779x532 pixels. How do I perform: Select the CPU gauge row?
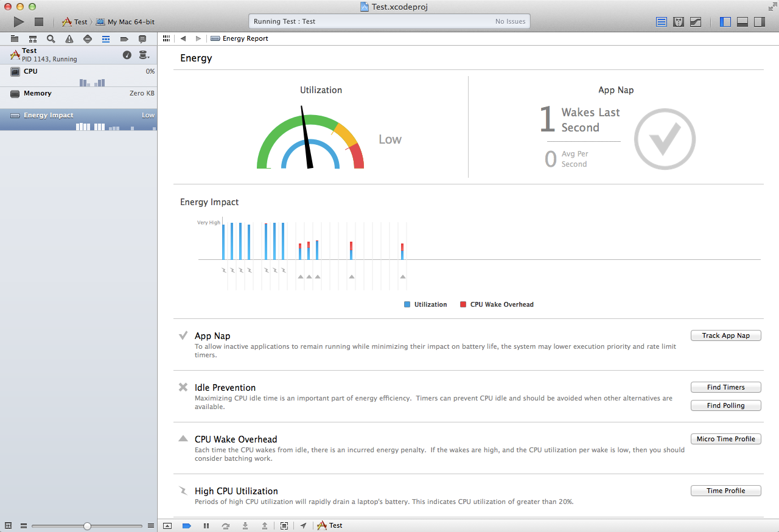[79, 75]
